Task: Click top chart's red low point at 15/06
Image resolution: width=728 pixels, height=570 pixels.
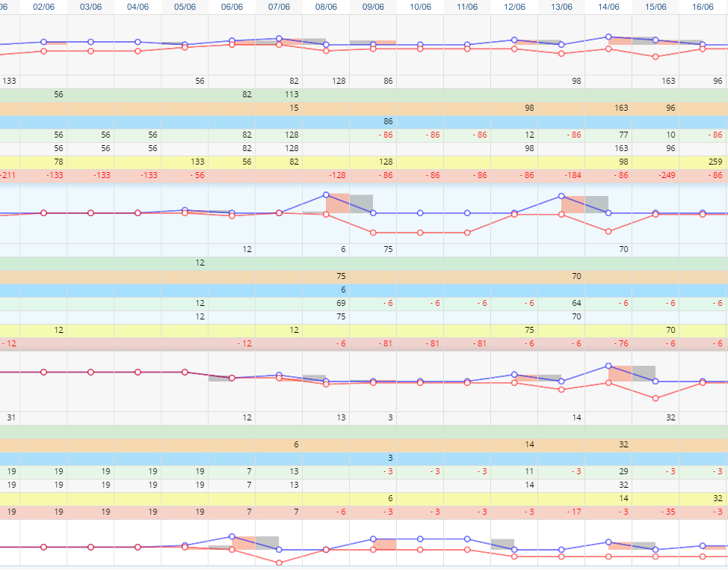Action: click(655, 57)
